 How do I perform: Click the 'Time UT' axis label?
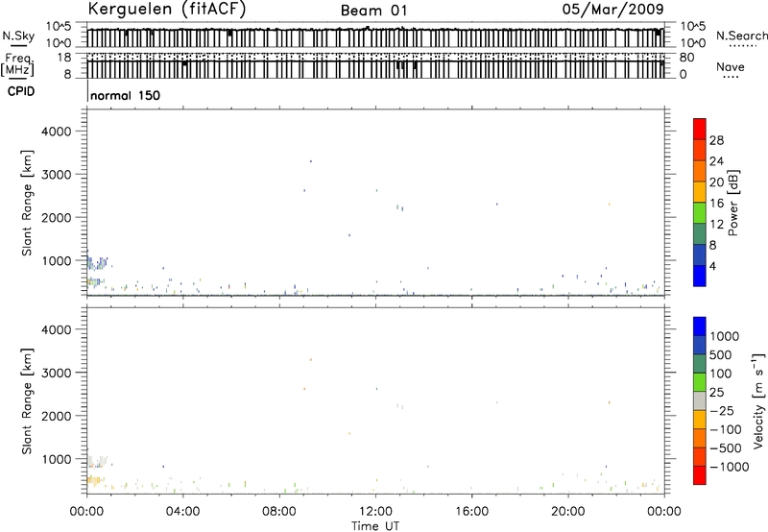pos(375,526)
